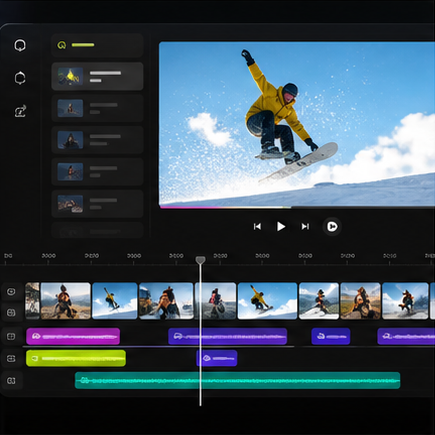Click the playhead marker on the timeline ruler
This screenshot has width=435, height=435.
coord(200,260)
